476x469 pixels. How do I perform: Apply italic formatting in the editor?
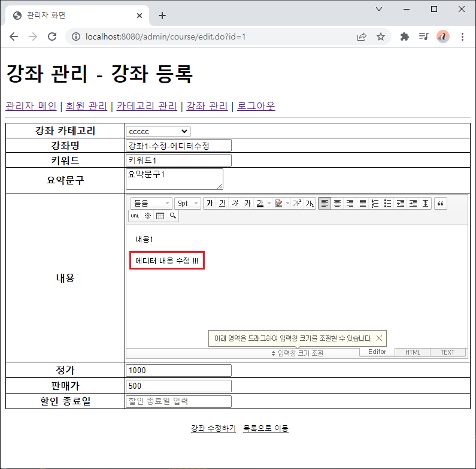coord(235,203)
